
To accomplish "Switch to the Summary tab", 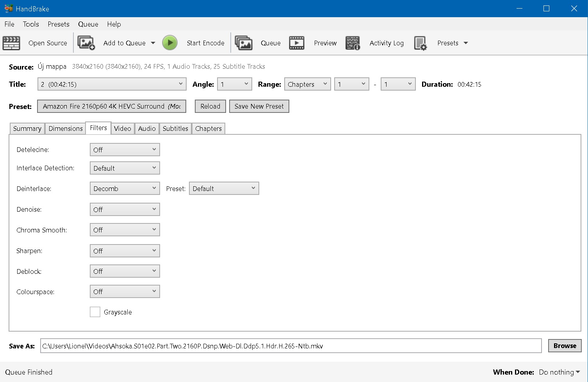I will pos(27,129).
